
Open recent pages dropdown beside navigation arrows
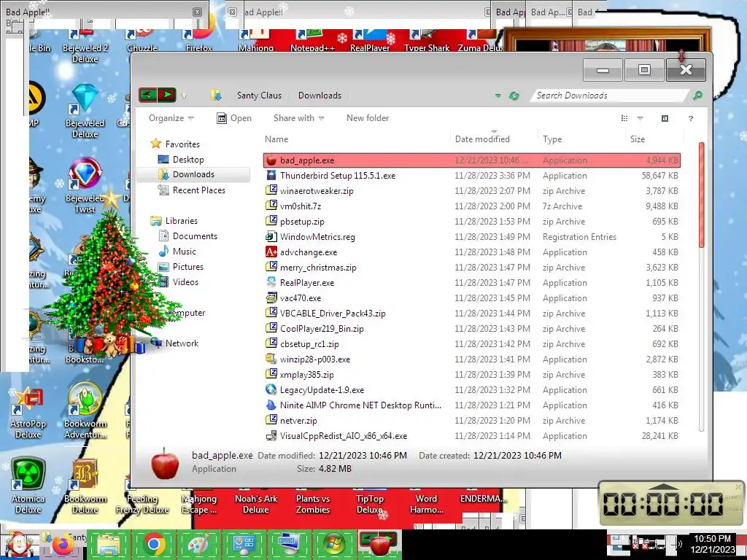point(184,96)
